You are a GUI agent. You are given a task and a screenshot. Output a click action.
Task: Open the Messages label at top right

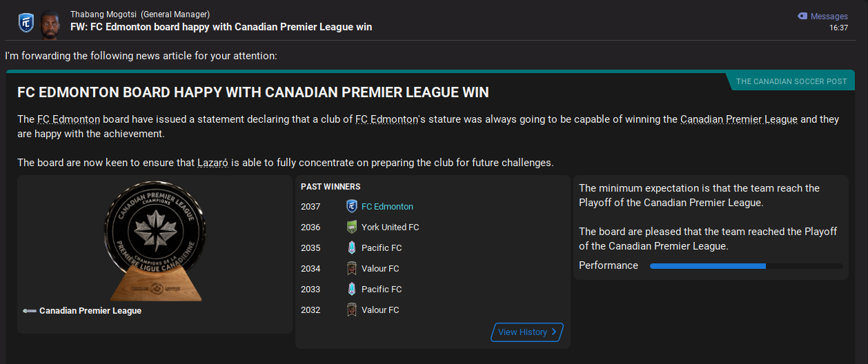coord(829,17)
